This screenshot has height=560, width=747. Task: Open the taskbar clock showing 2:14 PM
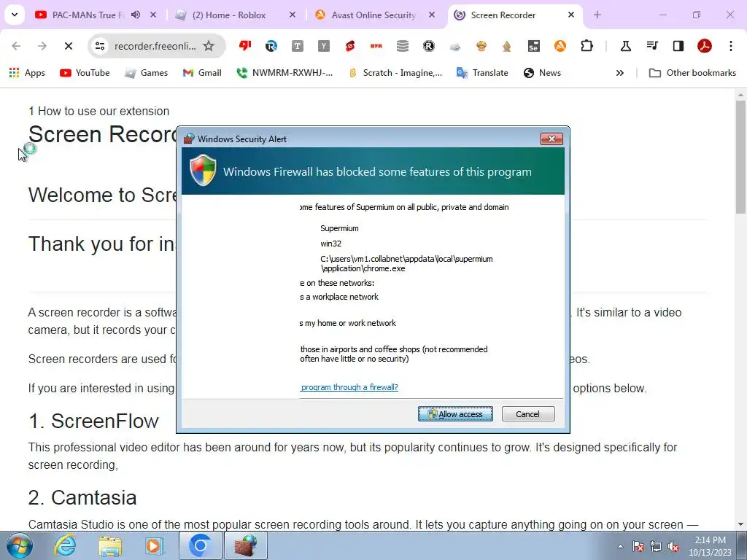point(710,546)
